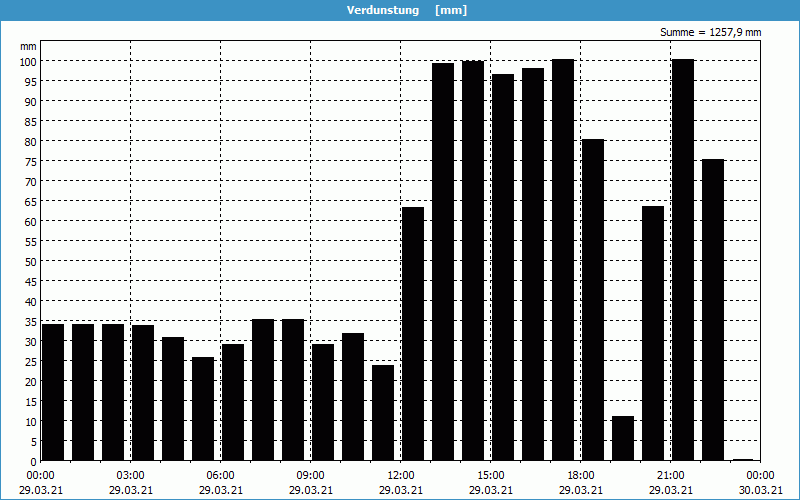Select the 63 mm bar just before 21:00
This screenshot has height=500, width=800.
click(653, 333)
